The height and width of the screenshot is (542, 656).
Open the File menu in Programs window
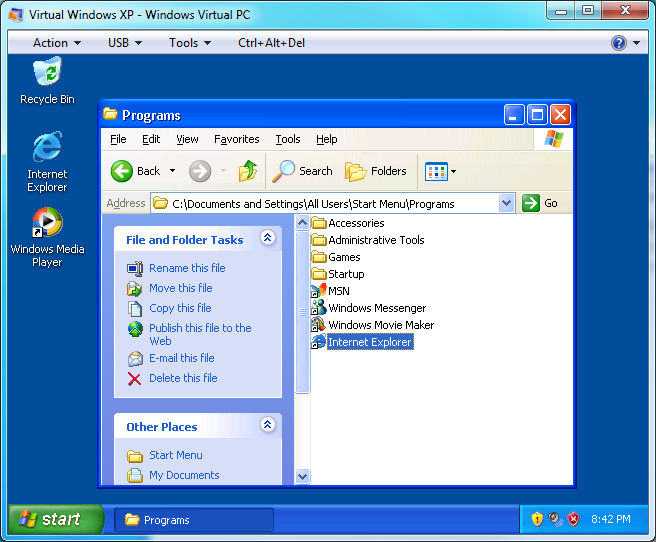pos(118,139)
